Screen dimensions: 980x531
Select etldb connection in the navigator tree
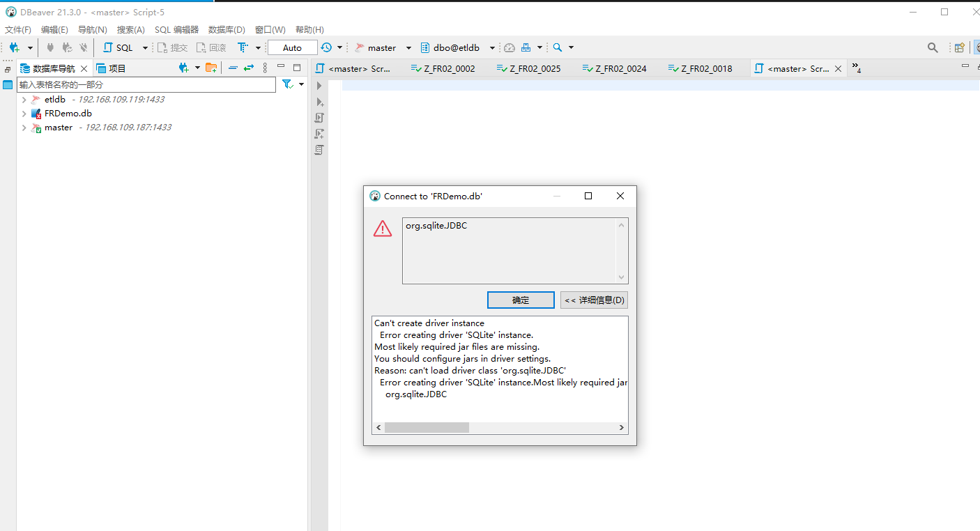[x=55, y=100]
